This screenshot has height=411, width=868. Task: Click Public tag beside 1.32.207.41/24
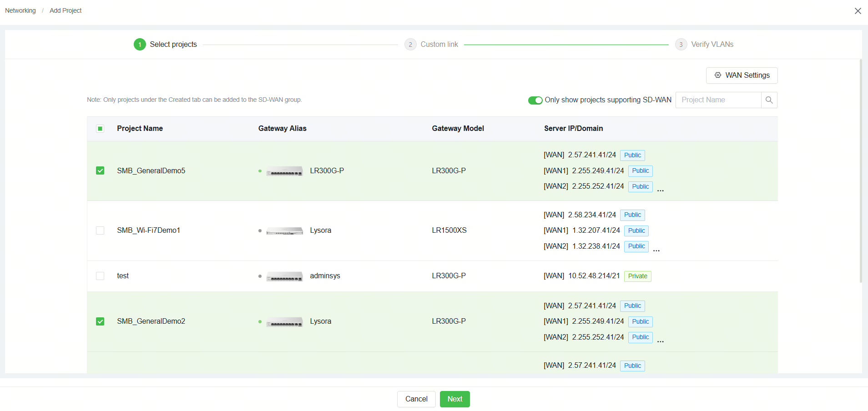tap(636, 231)
